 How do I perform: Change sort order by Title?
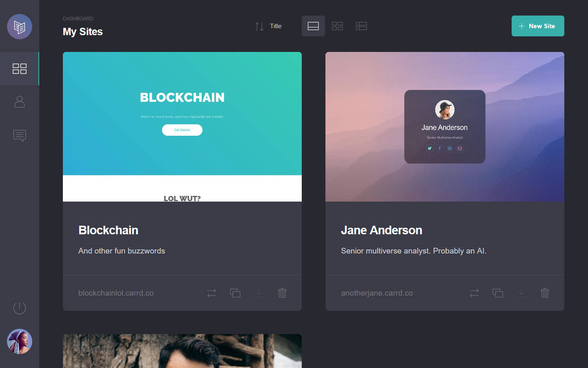pyautogui.click(x=268, y=26)
